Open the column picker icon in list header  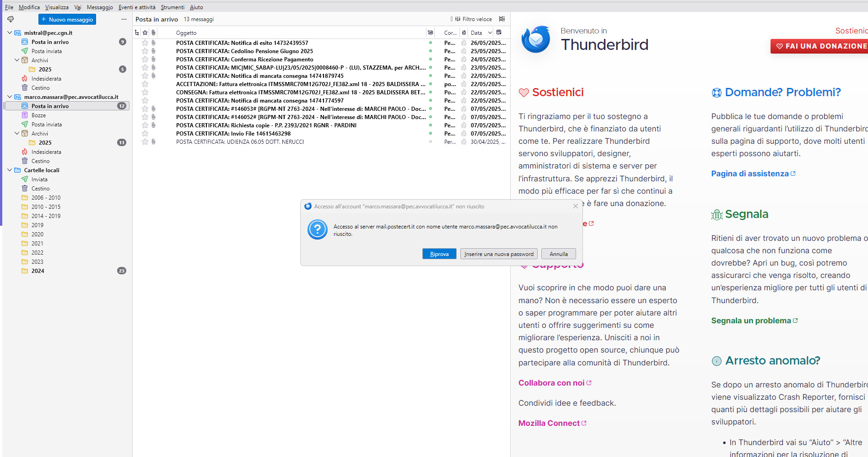(x=499, y=33)
